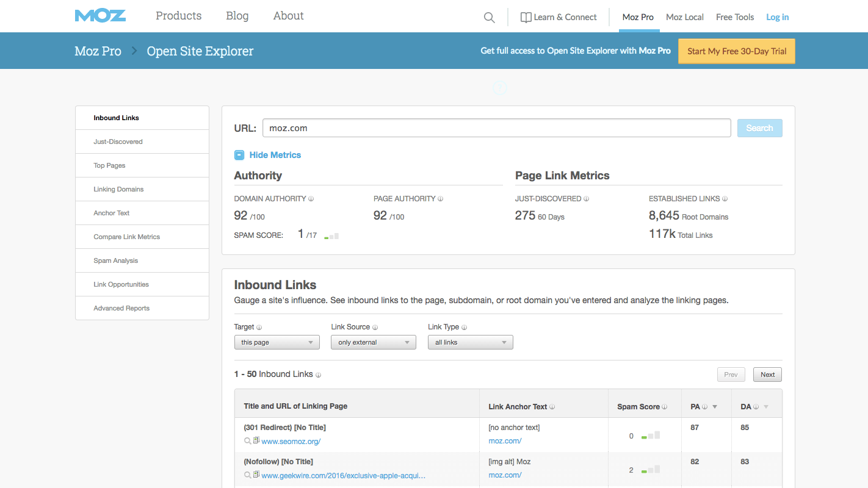Select Inbound Links in the sidebar
Viewport: 868px width, 488px height.
[x=142, y=118]
